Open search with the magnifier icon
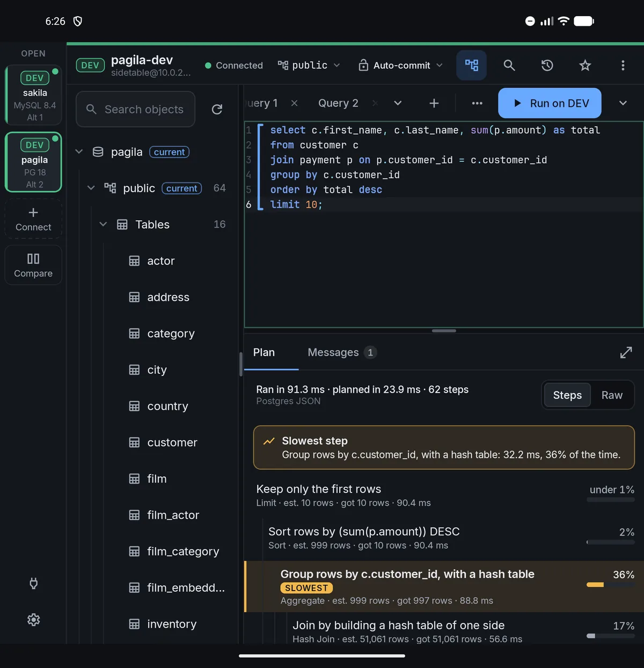This screenshot has width=644, height=668. (x=509, y=65)
